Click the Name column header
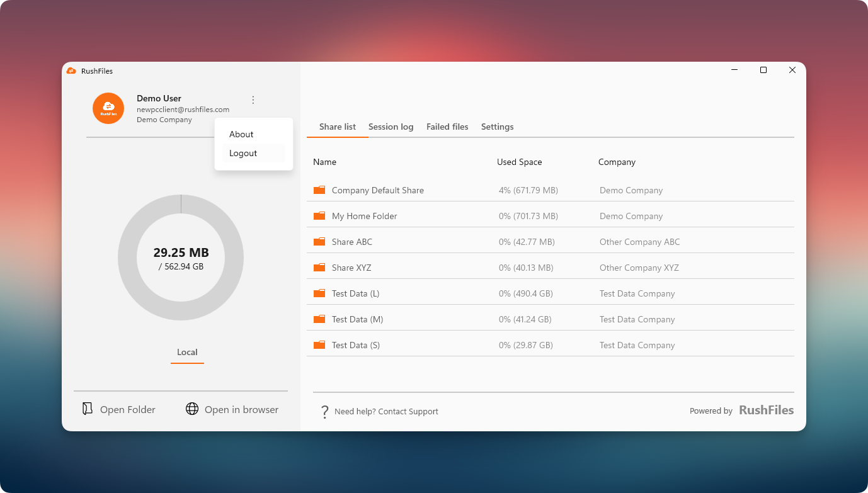This screenshot has width=868, height=493. tap(324, 162)
